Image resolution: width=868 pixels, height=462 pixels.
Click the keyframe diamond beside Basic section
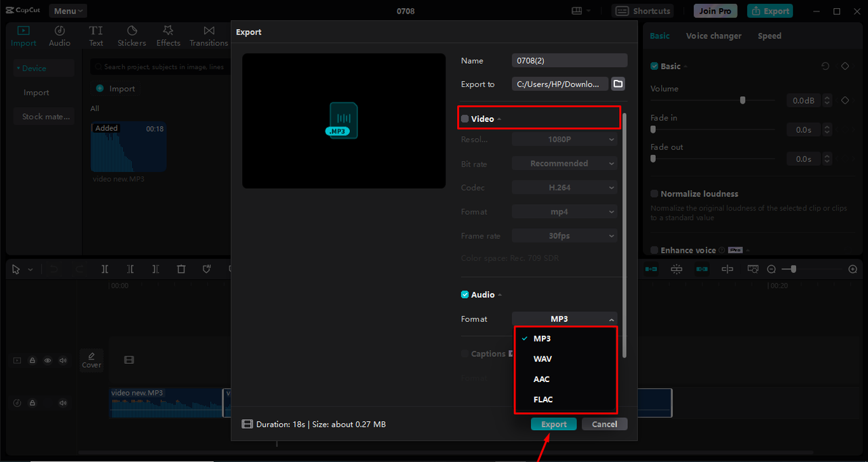tap(845, 66)
